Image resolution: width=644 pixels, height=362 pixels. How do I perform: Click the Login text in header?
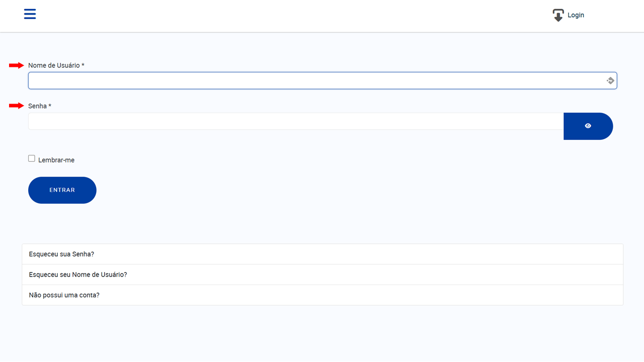pos(576,15)
